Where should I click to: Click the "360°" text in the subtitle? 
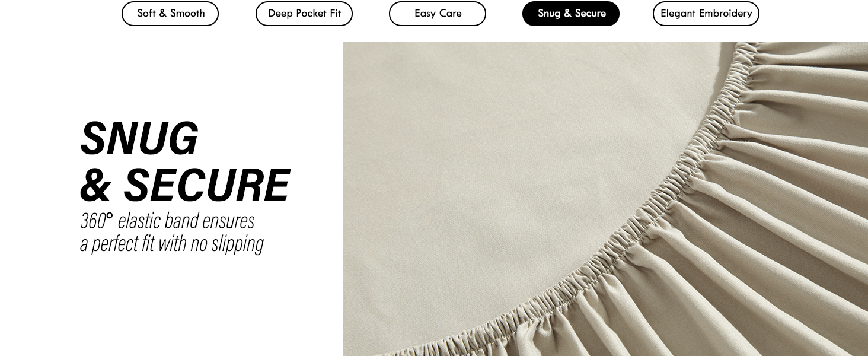96,221
